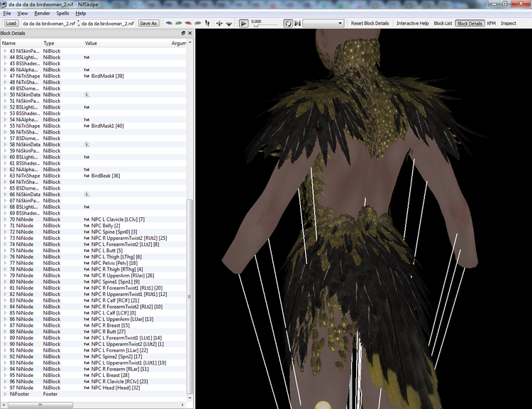
Task: Expand the NiFooter row
Action: coord(5,394)
